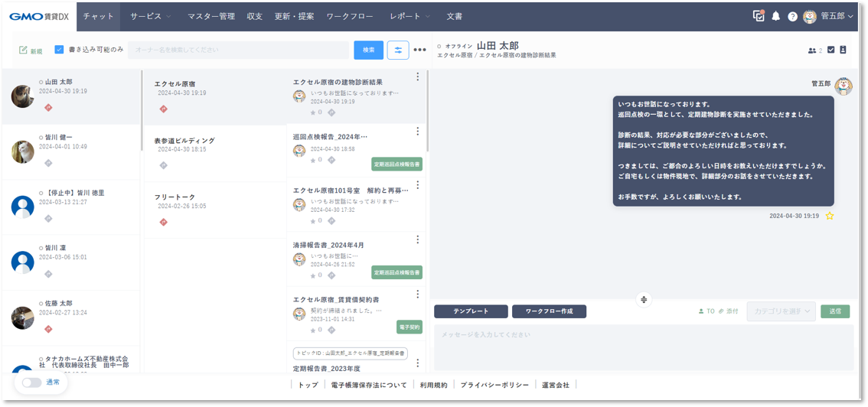Click the checkmark icon in the chat header
The height and width of the screenshot is (407, 868).
831,50
